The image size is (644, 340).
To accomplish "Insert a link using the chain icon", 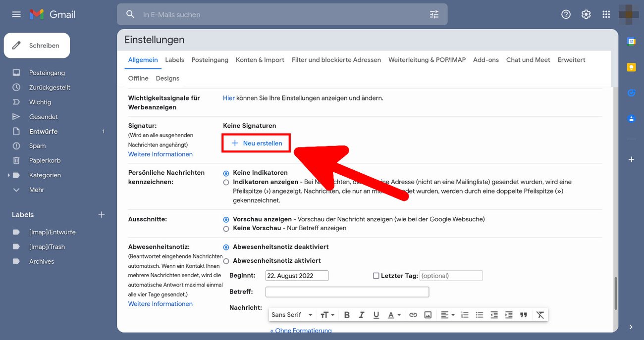I will pos(413,314).
